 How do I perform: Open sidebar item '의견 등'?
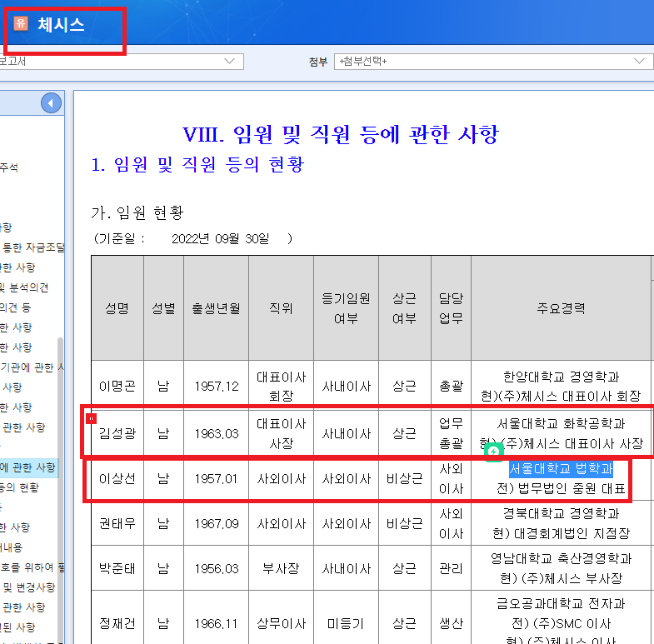pyautogui.click(x=16, y=307)
